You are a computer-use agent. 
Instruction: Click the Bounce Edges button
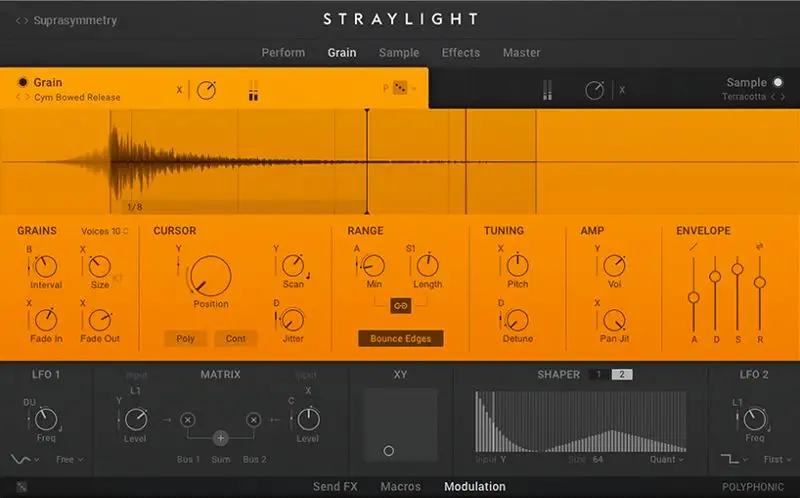coord(400,339)
